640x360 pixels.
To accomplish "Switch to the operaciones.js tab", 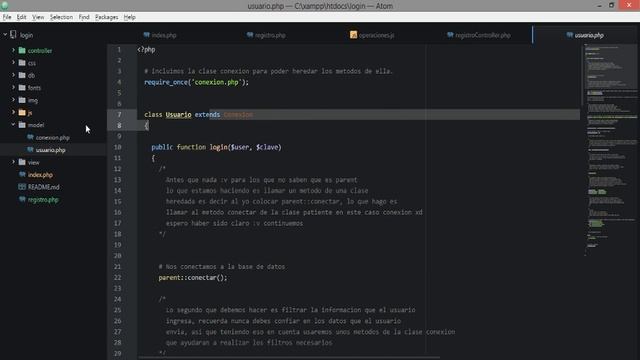I will (x=372, y=35).
